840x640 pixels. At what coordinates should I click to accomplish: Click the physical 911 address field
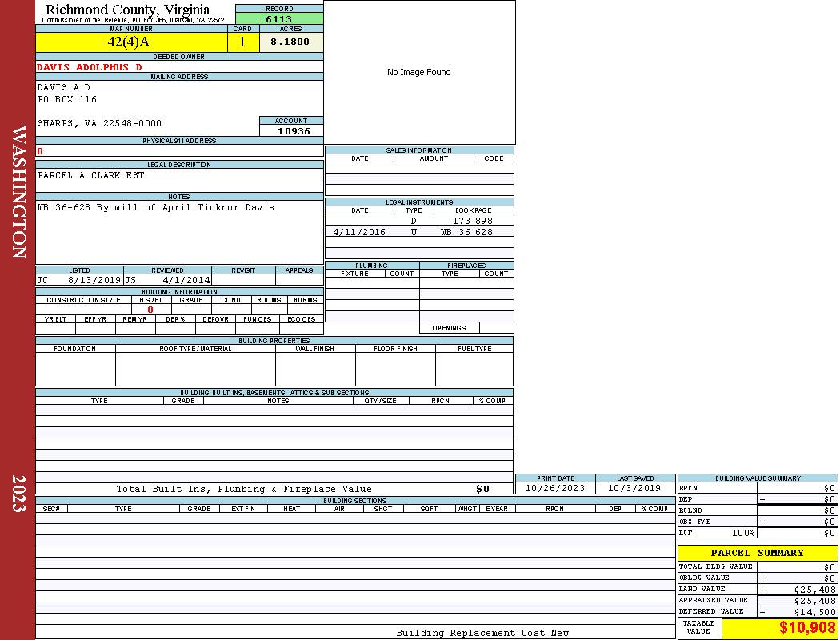[x=179, y=151]
